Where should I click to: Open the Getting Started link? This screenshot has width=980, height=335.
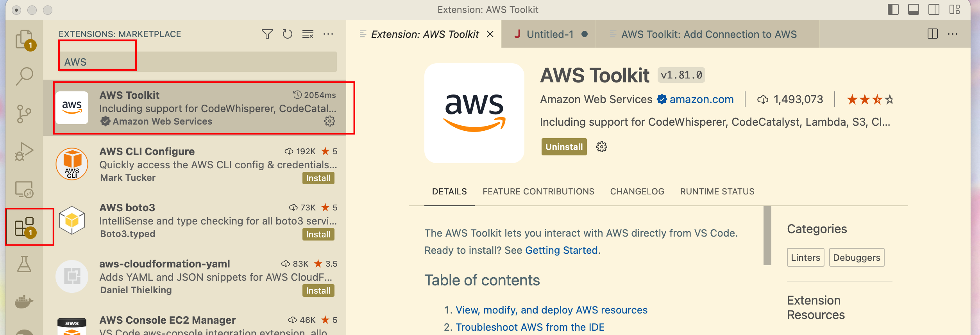(x=562, y=250)
